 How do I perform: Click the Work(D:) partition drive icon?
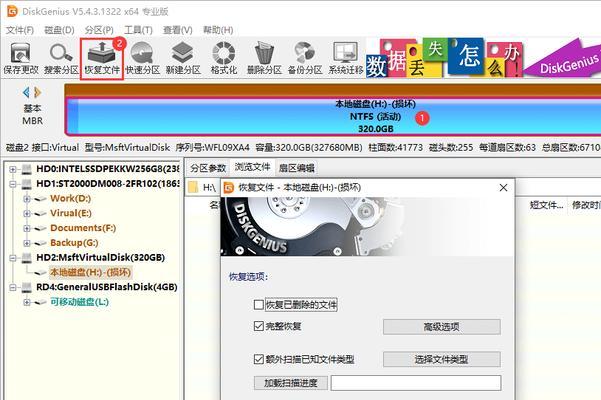[40, 199]
